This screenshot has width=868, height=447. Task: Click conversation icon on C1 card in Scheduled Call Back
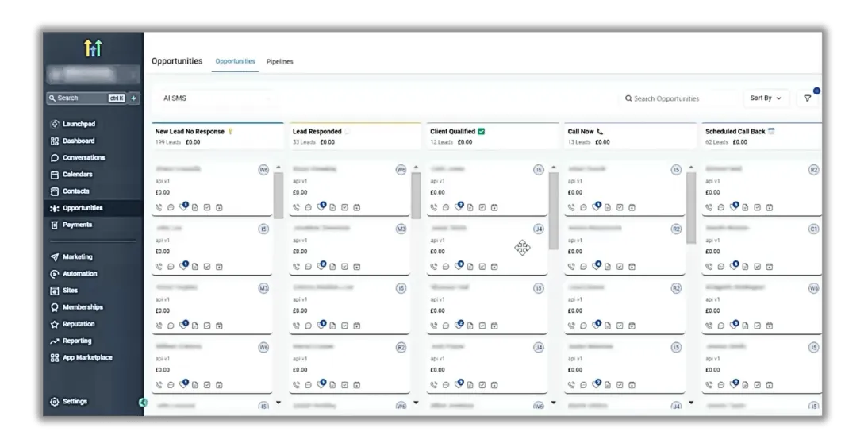(x=720, y=267)
